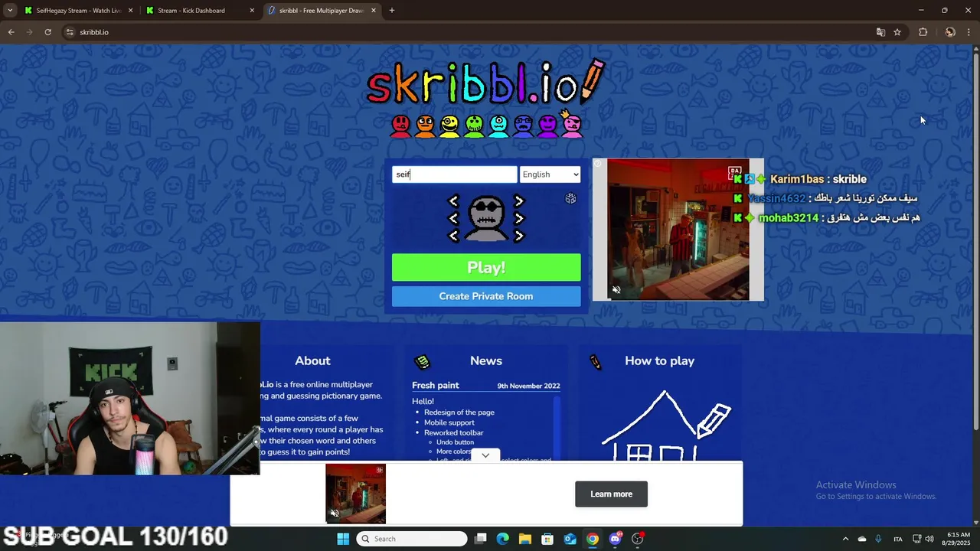Launch Microsoft Edge from the taskbar
The width and height of the screenshot is (980, 551).
tap(503, 539)
